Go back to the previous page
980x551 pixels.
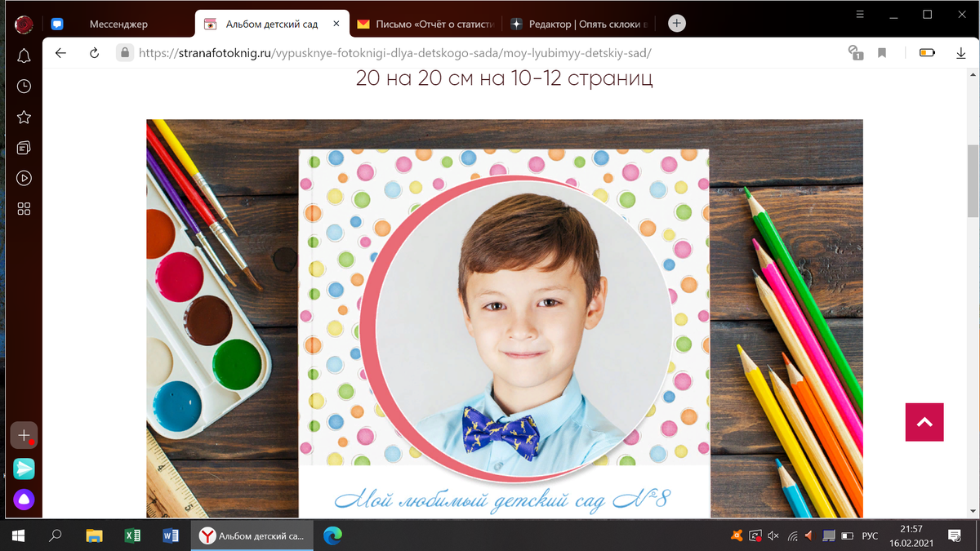[x=60, y=53]
